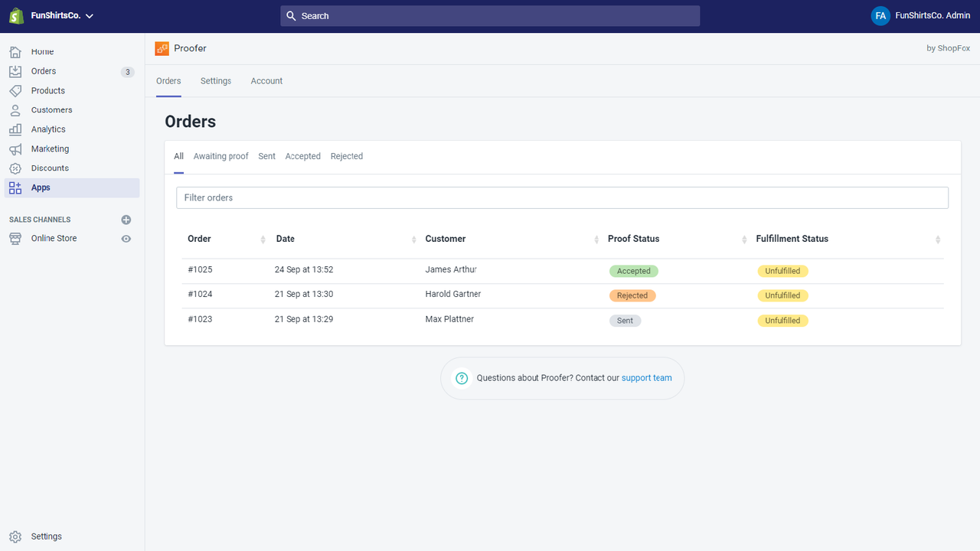Click the Proofer app logo icon

click(x=161, y=47)
